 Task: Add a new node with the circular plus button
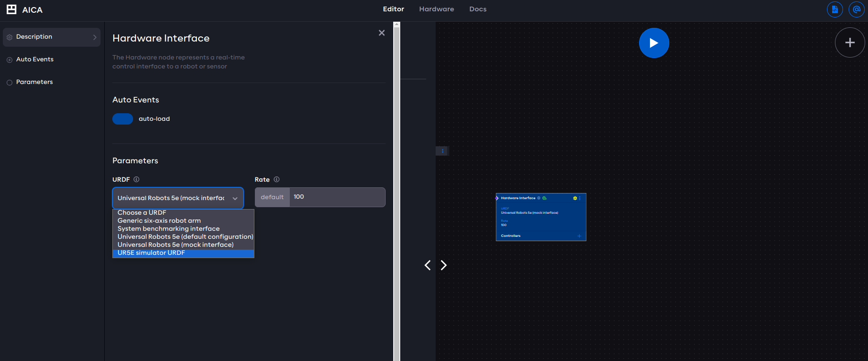tap(850, 42)
